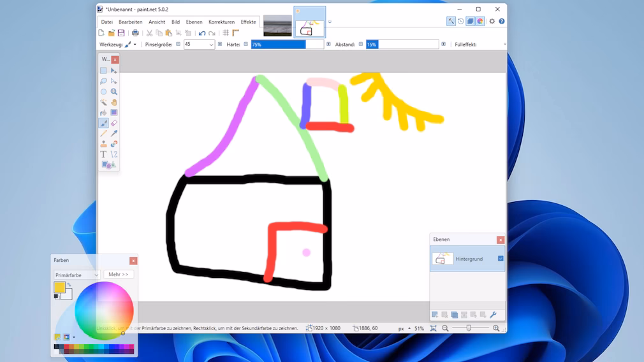Open the Effekte menu
Image resolution: width=644 pixels, height=362 pixels.
pyautogui.click(x=249, y=22)
